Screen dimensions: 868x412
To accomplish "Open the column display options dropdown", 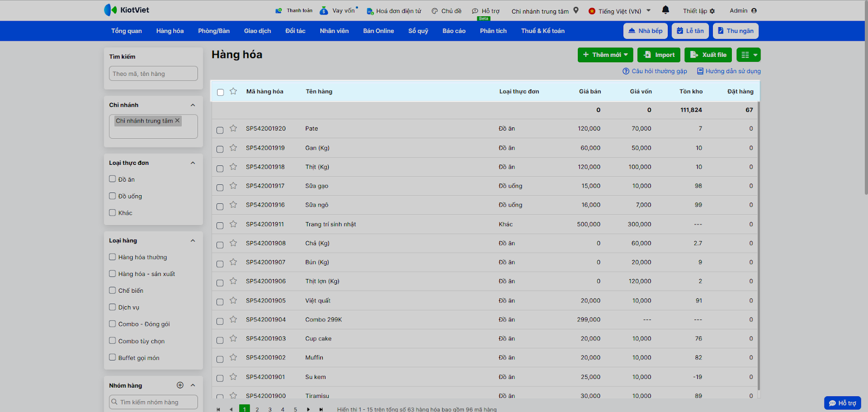I will [x=749, y=55].
